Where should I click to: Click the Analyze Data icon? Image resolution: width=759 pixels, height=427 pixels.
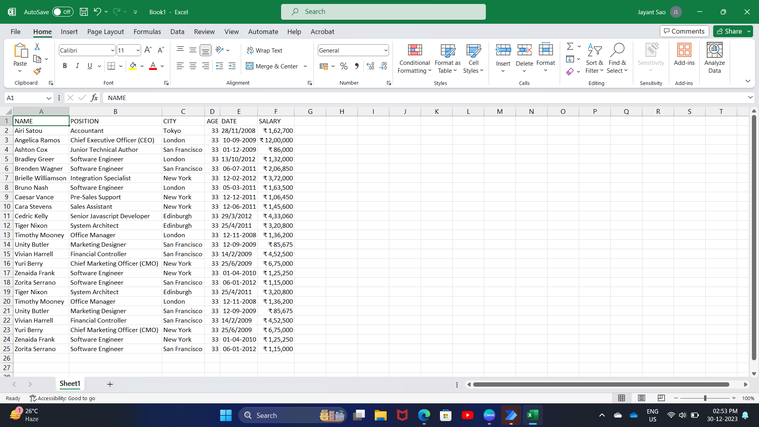[715, 59]
